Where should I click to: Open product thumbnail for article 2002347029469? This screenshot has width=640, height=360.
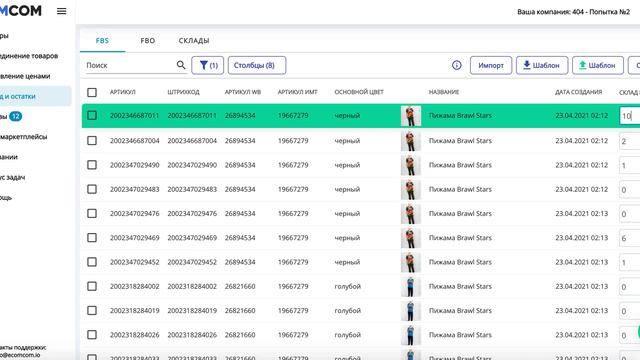coord(411,238)
